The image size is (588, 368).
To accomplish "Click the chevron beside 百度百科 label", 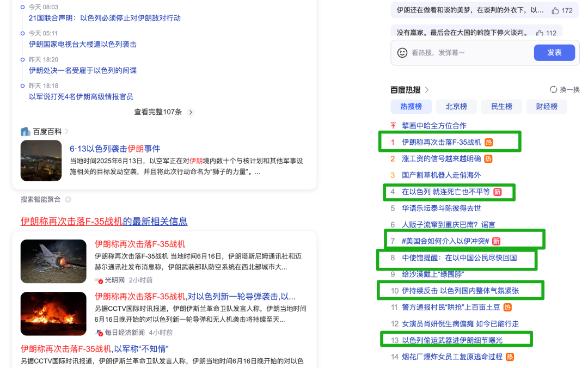I will (66, 132).
